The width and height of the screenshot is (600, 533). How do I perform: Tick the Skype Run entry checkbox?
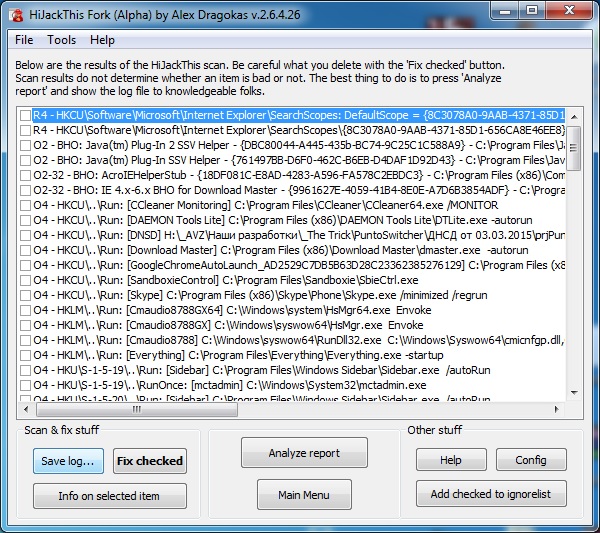click(25, 295)
